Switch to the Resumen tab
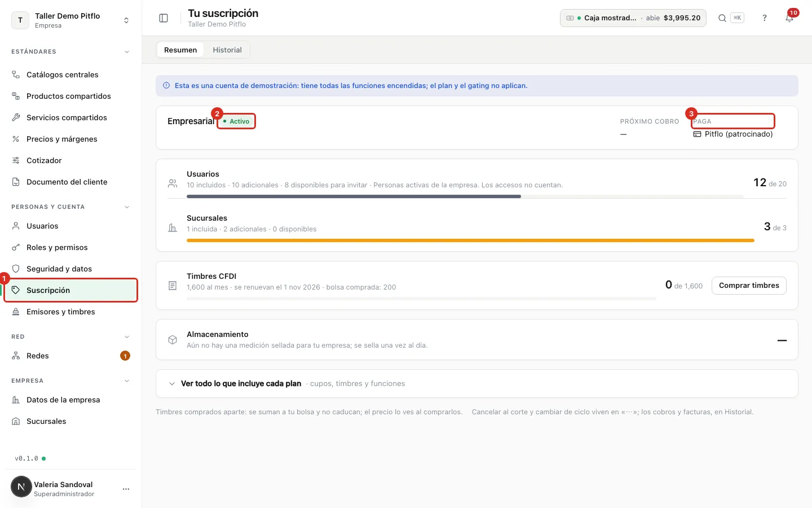Viewport: 812px width, 508px height. tap(180, 50)
